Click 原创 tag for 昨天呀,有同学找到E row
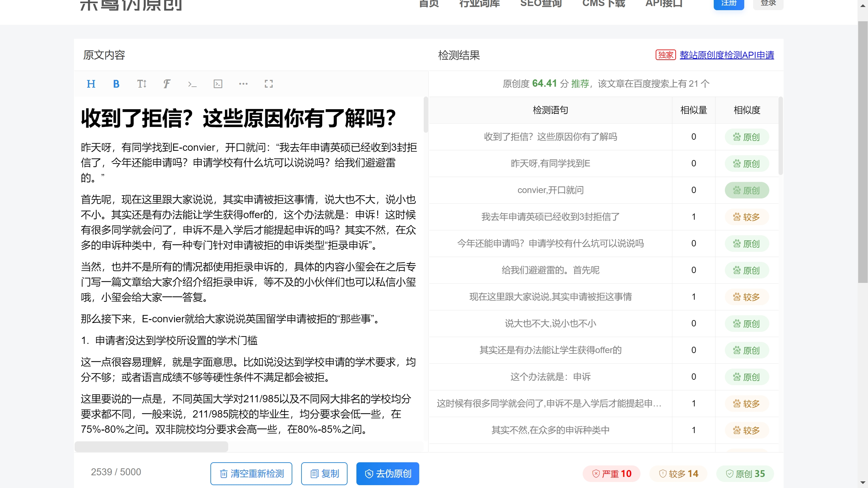868x488 pixels. [x=747, y=164]
